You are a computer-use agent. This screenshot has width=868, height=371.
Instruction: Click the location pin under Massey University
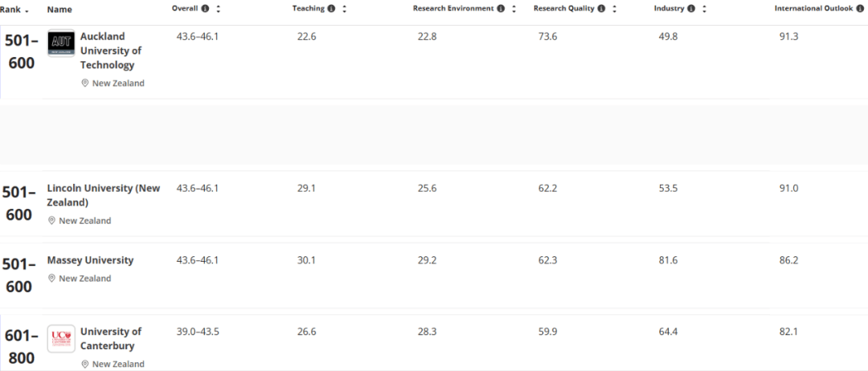(x=51, y=279)
